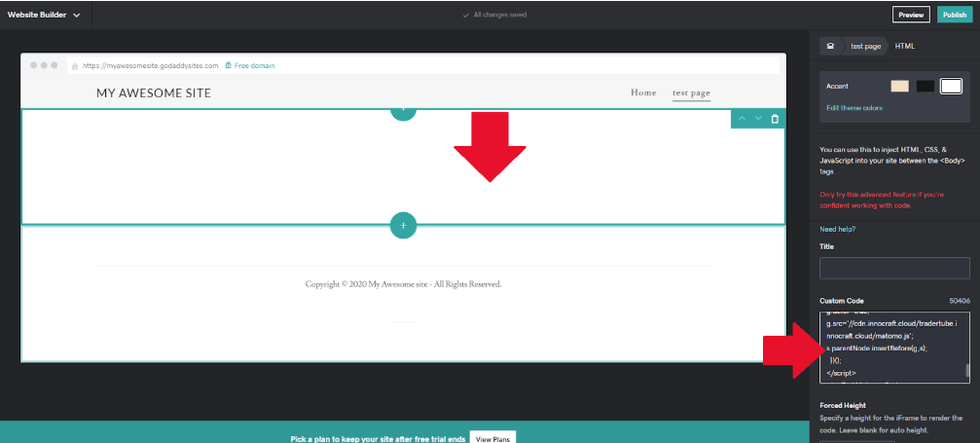Viewport: 980px width, 443px height.
Task: Click the View Plans button
Action: pyautogui.click(x=491, y=438)
